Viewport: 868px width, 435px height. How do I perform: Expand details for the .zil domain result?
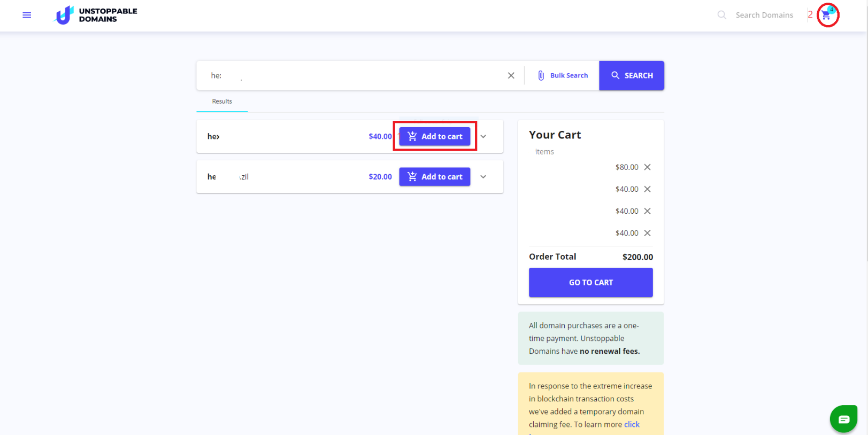pos(483,177)
